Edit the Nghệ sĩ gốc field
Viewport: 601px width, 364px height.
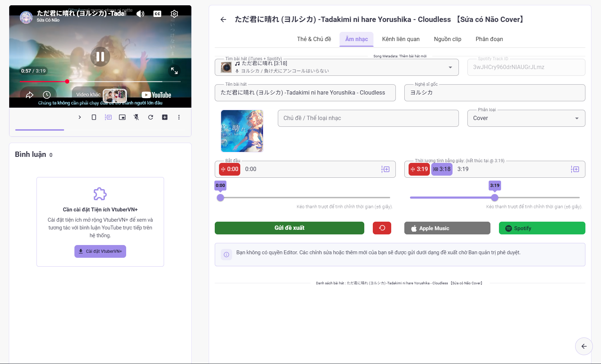click(495, 93)
